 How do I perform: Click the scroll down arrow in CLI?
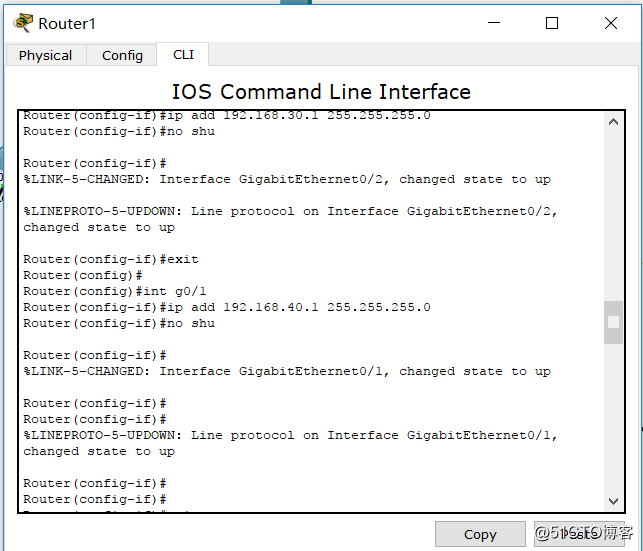[613, 501]
